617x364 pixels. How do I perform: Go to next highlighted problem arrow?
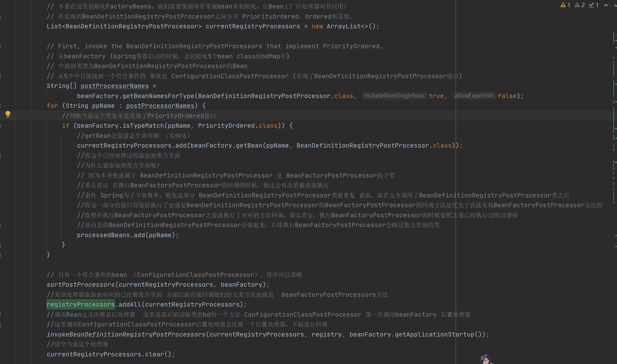pyautogui.click(x=615, y=5)
